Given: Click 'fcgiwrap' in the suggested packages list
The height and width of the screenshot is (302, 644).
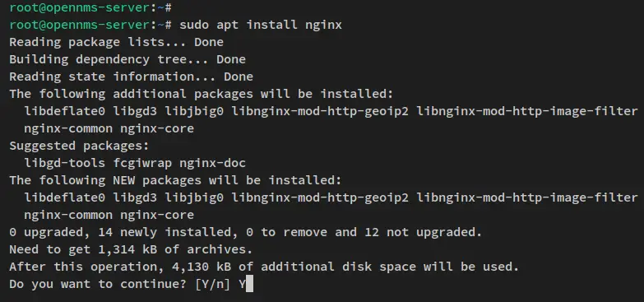Looking at the screenshot, I should [142, 164].
